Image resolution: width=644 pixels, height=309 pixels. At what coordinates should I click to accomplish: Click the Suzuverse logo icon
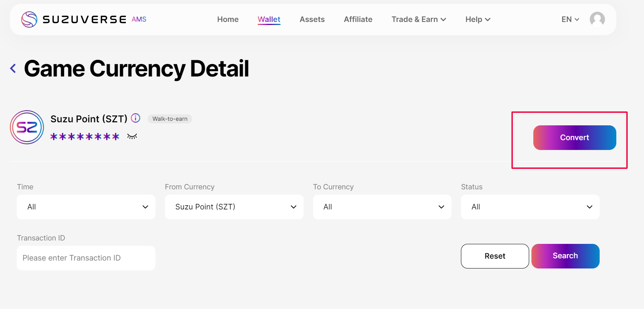click(x=29, y=19)
